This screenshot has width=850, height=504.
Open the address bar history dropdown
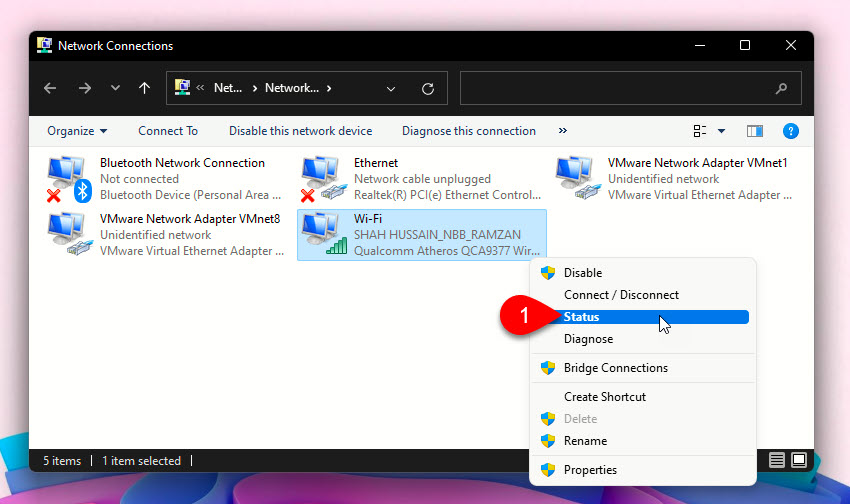[391, 88]
